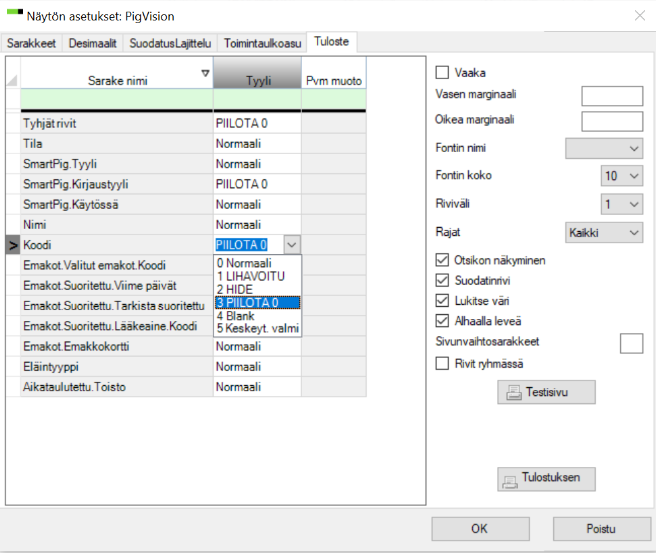Select Emakot.Suoritettu.Viime päivät row
Image resolution: width=656 pixels, height=553 pixels.
[x=117, y=286]
